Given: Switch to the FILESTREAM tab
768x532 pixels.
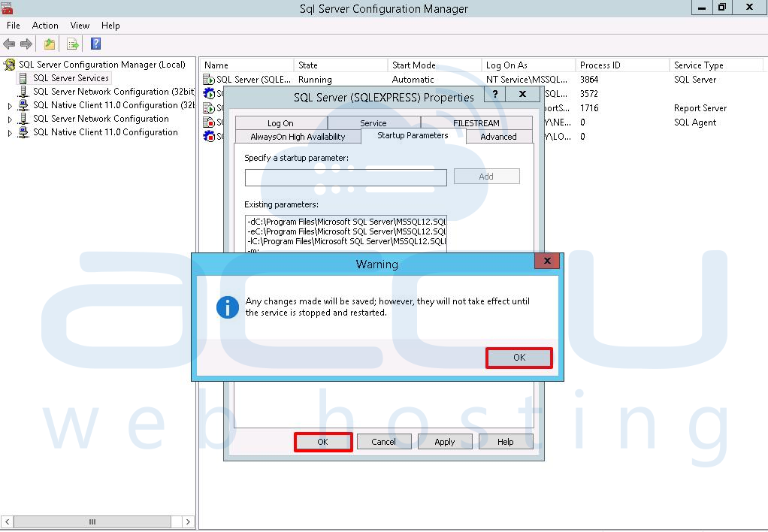Looking at the screenshot, I should (476, 123).
